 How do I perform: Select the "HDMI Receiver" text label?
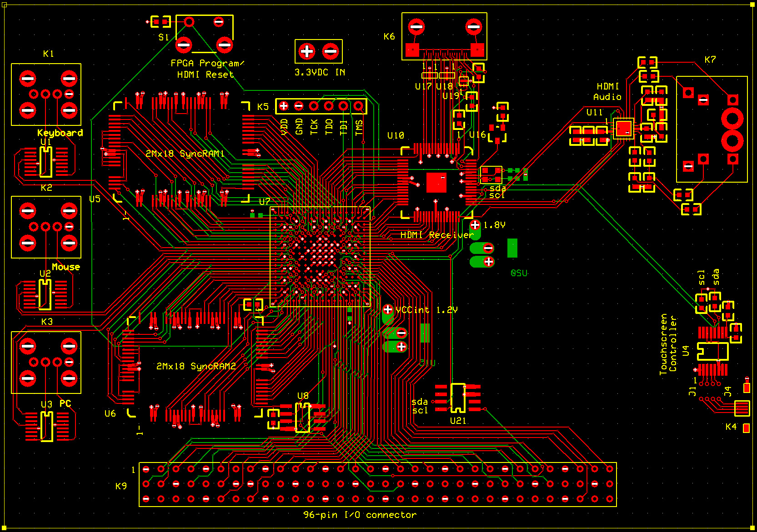436,235
